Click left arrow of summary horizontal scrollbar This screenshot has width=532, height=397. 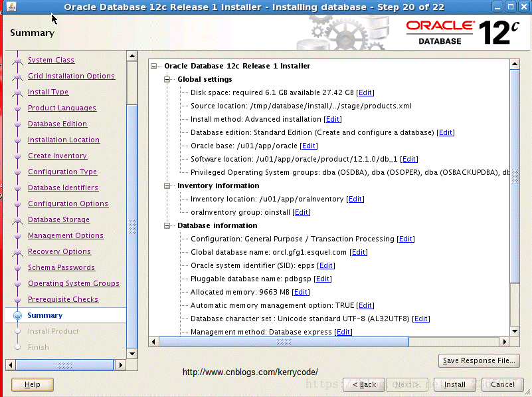click(153, 342)
